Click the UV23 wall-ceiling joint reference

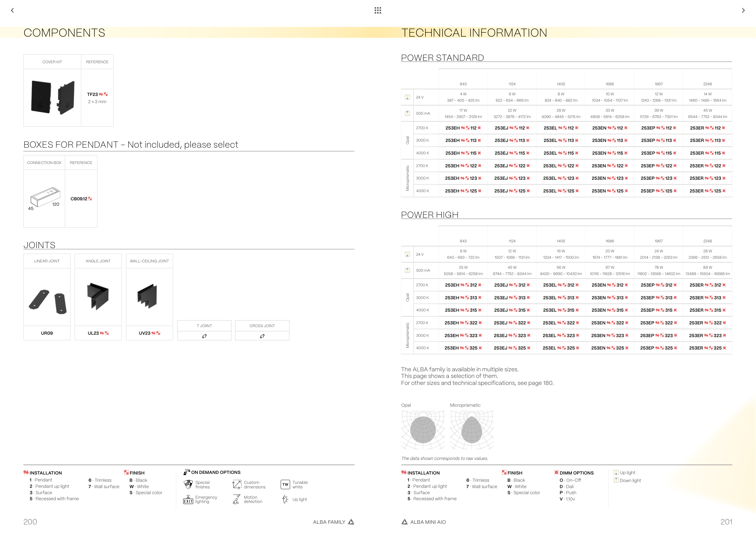pyautogui.click(x=145, y=333)
